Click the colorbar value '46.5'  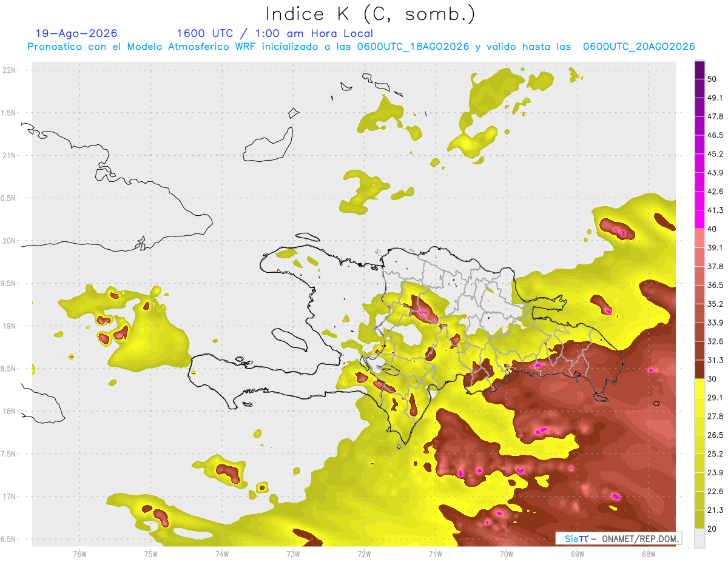(x=715, y=135)
